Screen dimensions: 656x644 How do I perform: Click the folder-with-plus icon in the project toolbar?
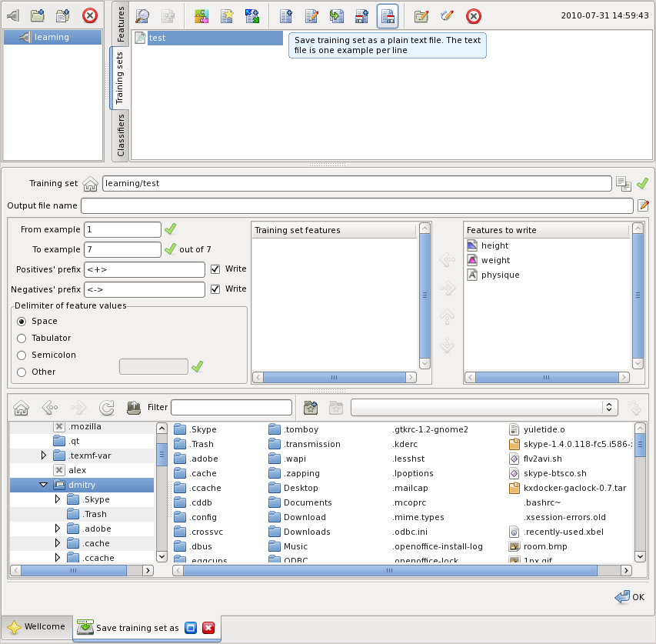click(x=38, y=16)
